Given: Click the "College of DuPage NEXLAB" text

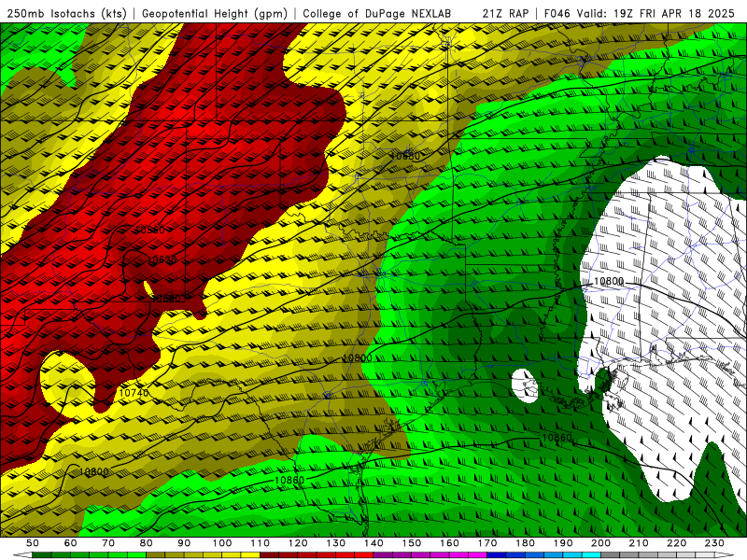Looking at the screenshot, I should (376, 14).
